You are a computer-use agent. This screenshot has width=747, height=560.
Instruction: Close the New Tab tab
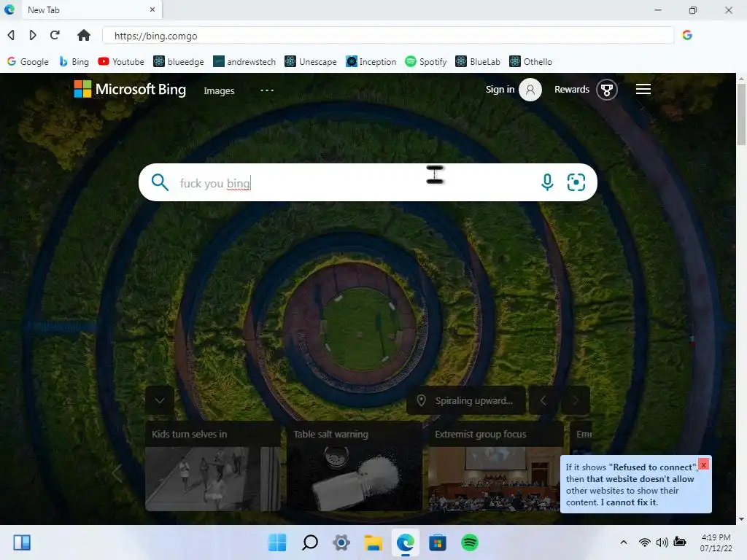click(152, 9)
